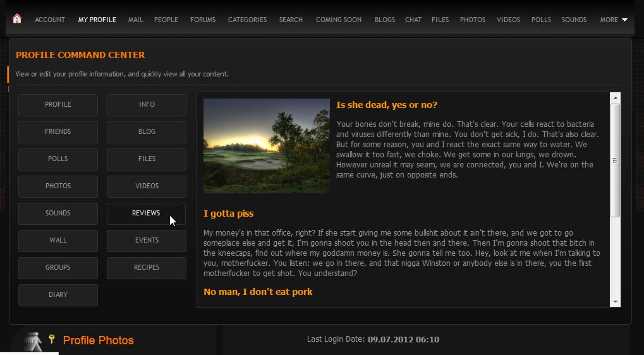The height and width of the screenshot is (355, 644).
Task: Click the REVIEWS button
Action: click(x=147, y=213)
